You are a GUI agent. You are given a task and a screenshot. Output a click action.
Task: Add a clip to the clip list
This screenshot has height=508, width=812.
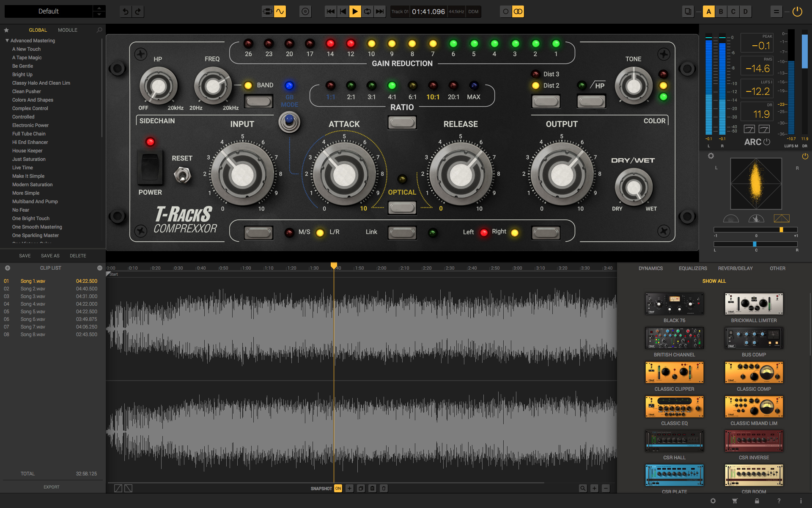click(x=8, y=268)
